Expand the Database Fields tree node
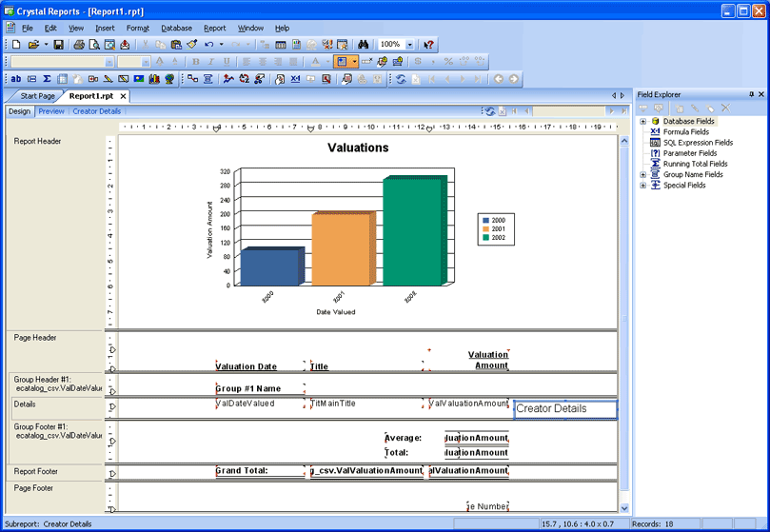This screenshot has width=770, height=532. pos(643,122)
